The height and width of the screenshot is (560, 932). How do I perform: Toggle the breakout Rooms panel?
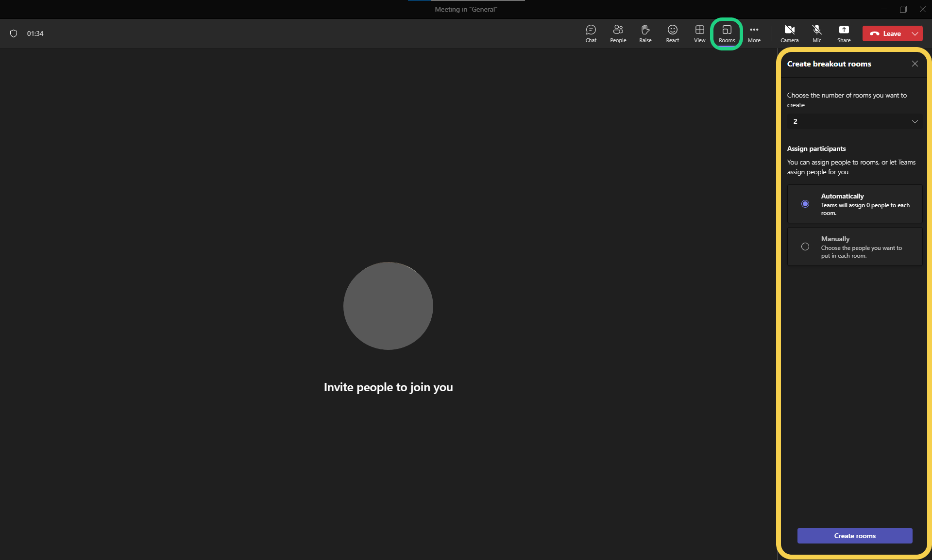pos(727,33)
